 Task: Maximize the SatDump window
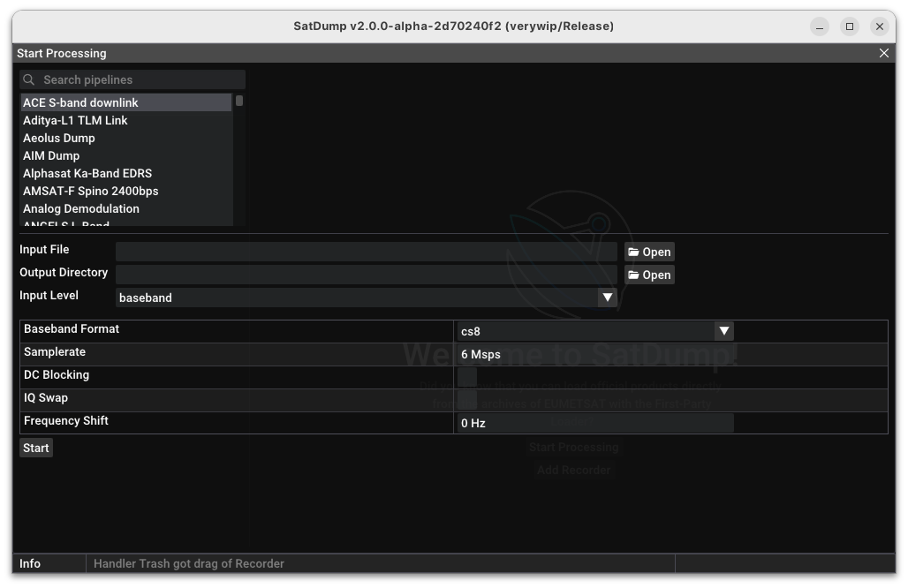[x=850, y=26]
